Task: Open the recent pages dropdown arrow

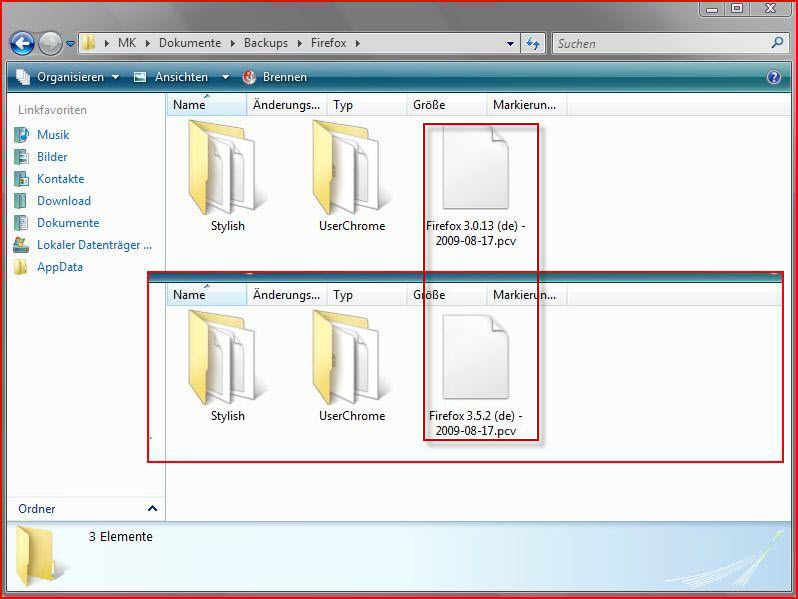Action: point(71,44)
